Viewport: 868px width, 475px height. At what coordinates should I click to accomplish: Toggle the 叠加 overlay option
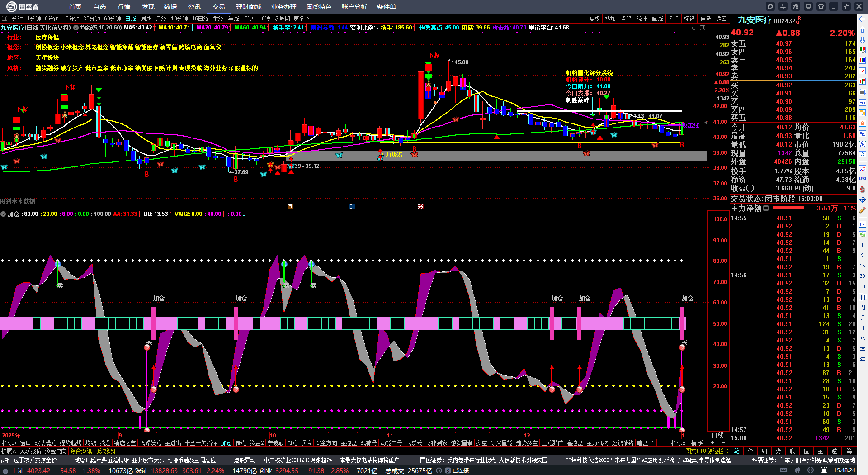[x=610, y=19]
